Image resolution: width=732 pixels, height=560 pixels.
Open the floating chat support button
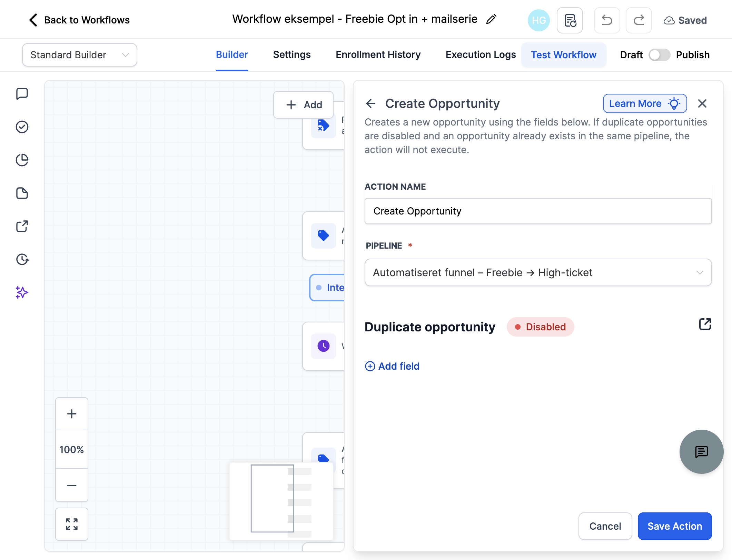(701, 452)
